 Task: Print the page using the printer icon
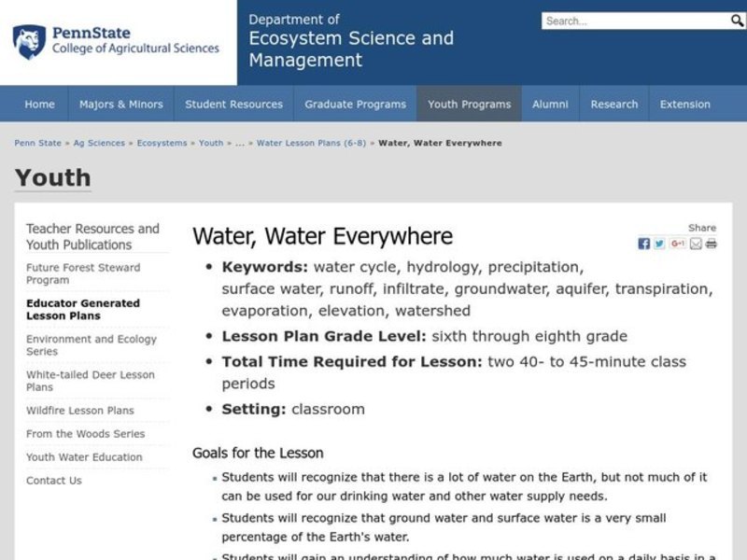tap(711, 244)
